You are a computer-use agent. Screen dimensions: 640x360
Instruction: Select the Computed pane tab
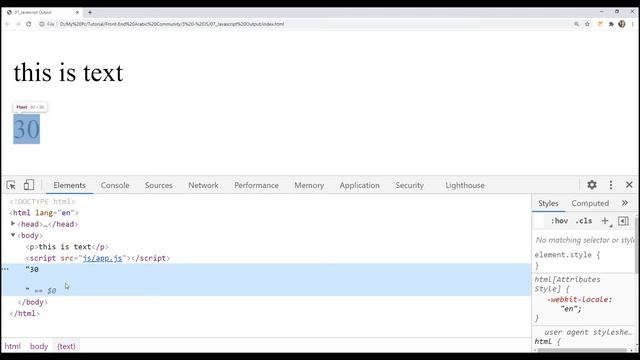pyautogui.click(x=590, y=203)
